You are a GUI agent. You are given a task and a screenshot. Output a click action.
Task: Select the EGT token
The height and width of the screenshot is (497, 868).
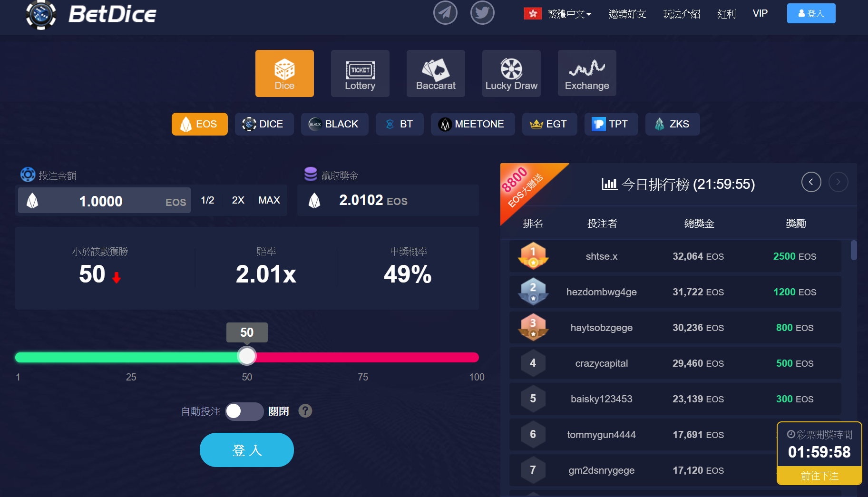click(x=549, y=124)
